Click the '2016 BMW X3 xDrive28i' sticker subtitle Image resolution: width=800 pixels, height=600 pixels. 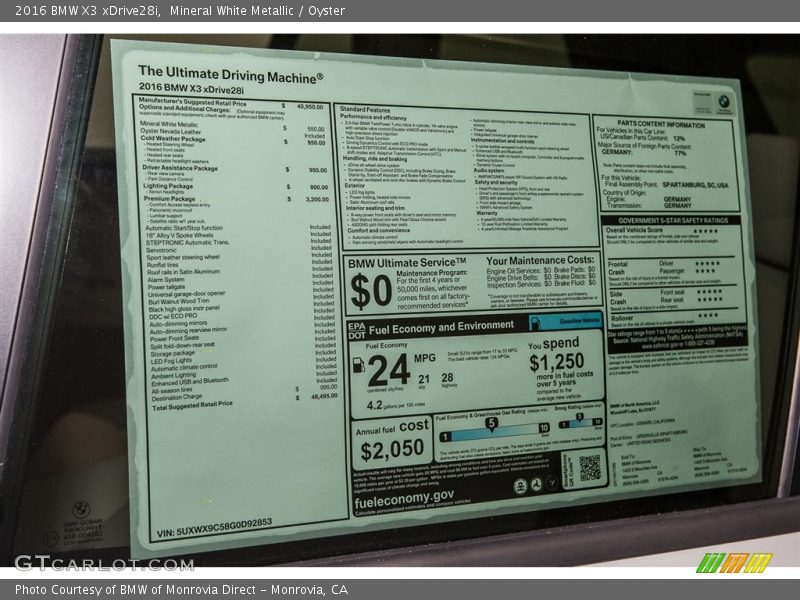pyautogui.click(x=191, y=89)
